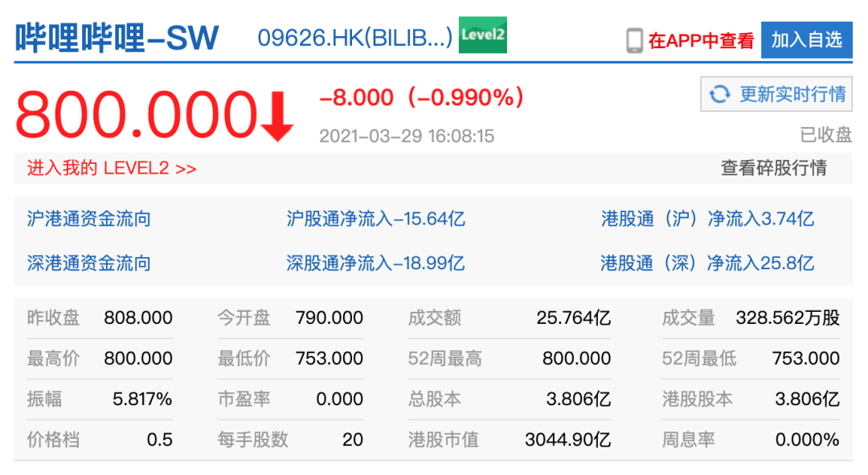Click 深股通净流入-18.99亿 link

pos(375,263)
